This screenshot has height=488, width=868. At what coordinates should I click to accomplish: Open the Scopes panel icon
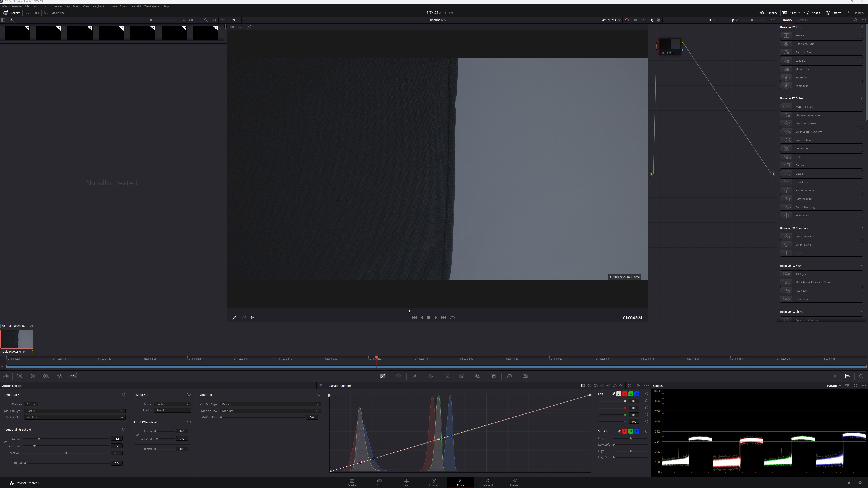pos(847,376)
